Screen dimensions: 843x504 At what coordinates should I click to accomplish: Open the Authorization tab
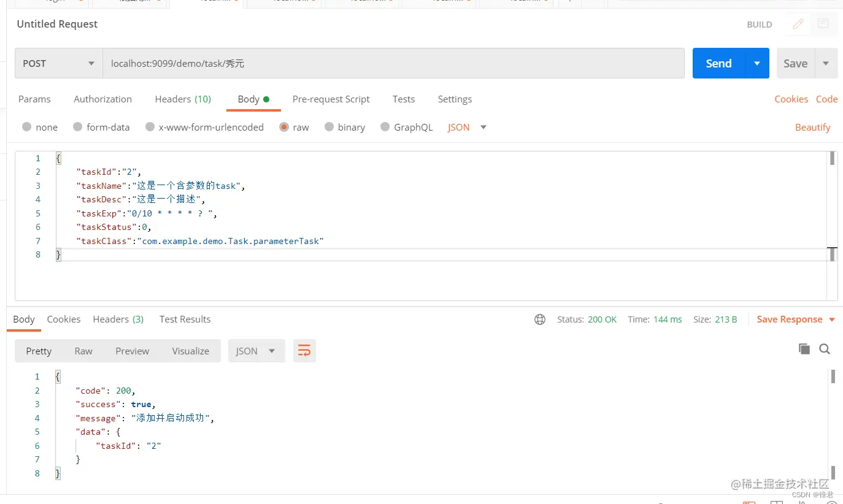102,99
